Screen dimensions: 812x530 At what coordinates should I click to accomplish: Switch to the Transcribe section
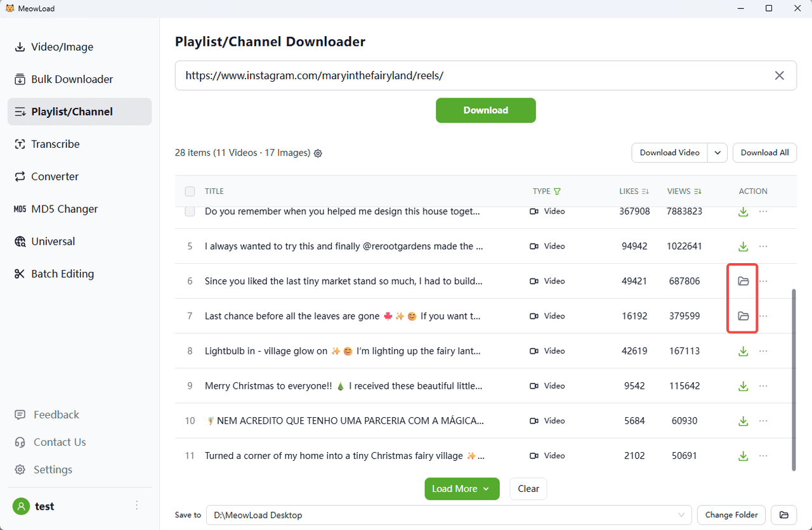55,144
